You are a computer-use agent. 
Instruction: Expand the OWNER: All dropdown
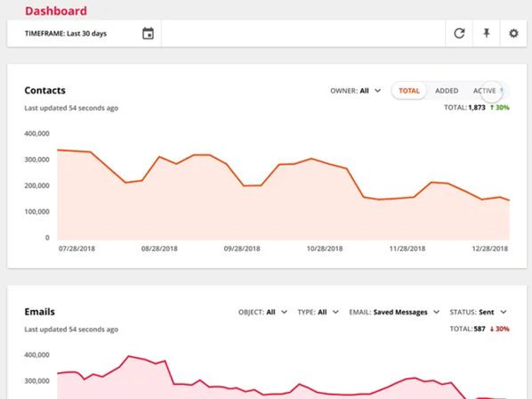tap(355, 91)
